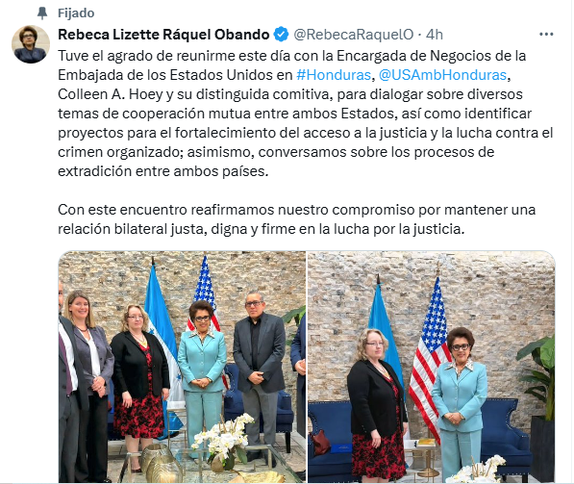Click the paragraph beginning 'Con este encuentro'
574x484 pixels.
[297, 219]
